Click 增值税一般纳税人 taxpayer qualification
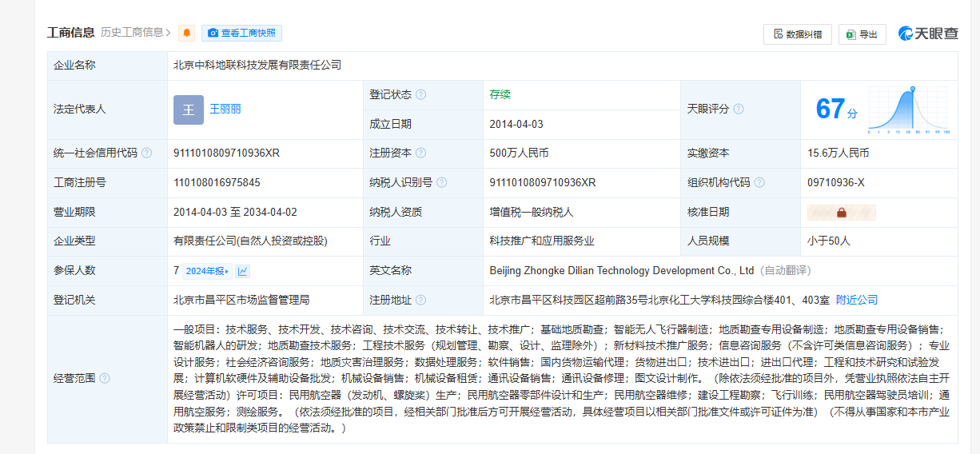The image size is (980, 454). point(532,213)
